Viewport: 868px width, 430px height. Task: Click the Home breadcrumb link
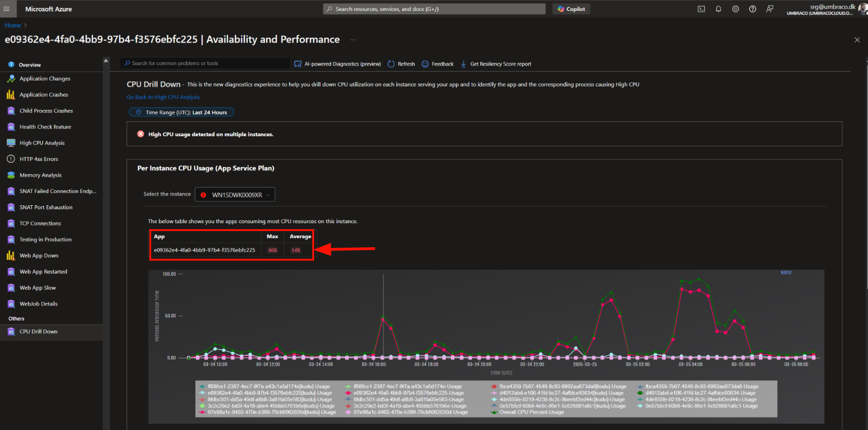(13, 25)
